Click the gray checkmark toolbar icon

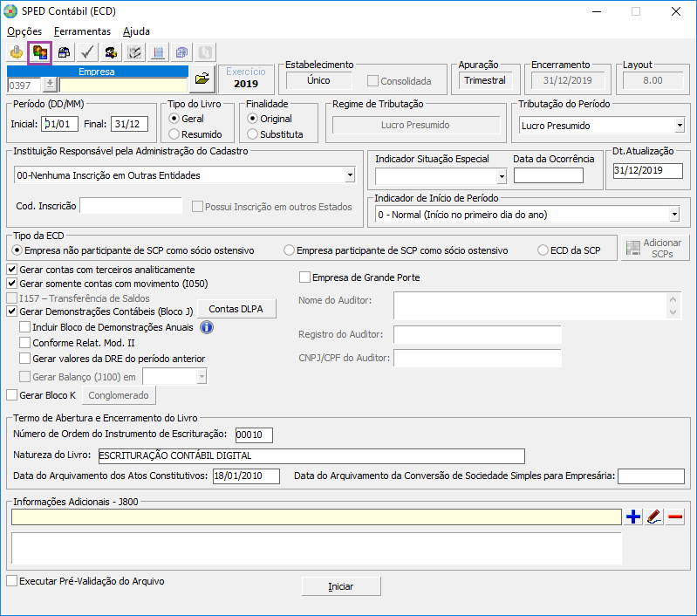point(87,52)
